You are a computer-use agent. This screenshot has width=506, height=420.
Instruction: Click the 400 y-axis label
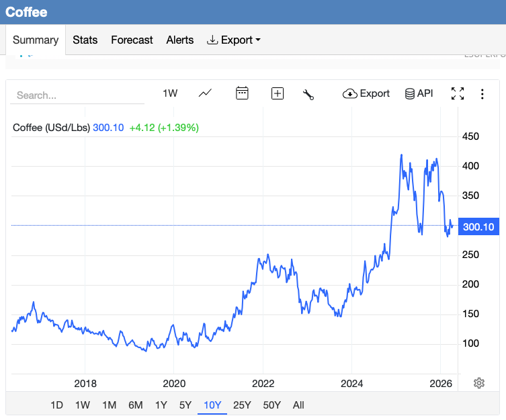pyautogui.click(x=470, y=166)
